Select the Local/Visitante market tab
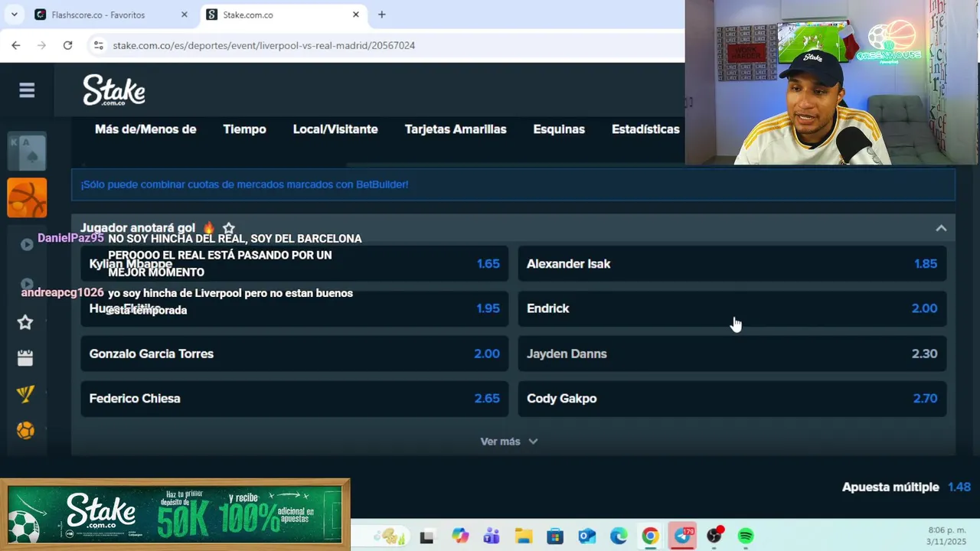This screenshot has height=551, width=980. (x=335, y=129)
